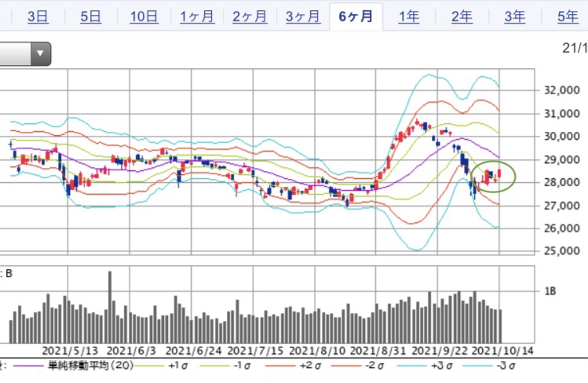The image size is (588, 383).
Task: Change chart range to 2年
Action: [x=462, y=16]
